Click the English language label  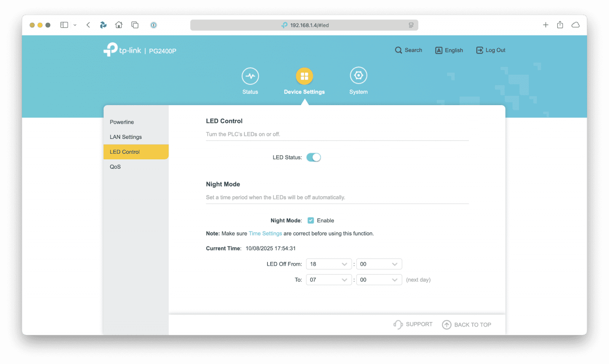[x=454, y=50]
